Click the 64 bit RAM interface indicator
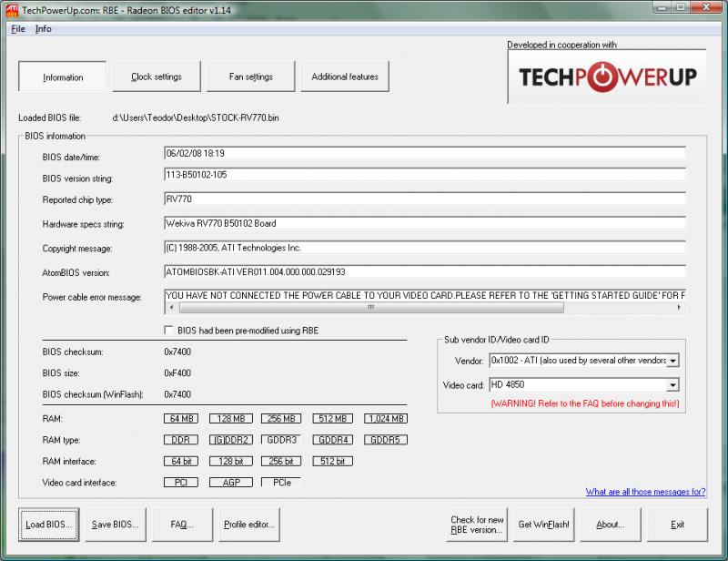 [181, 461]
